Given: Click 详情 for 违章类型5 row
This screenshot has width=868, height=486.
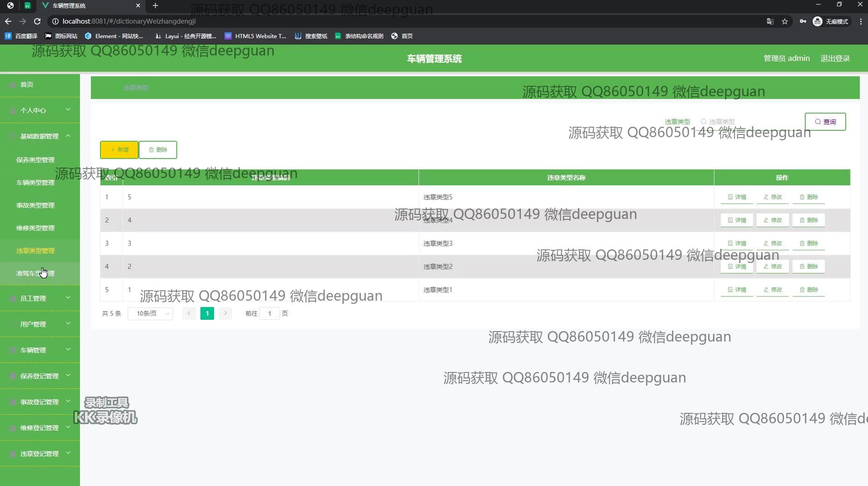Looking at the screenshot, I should click(737, 197).
